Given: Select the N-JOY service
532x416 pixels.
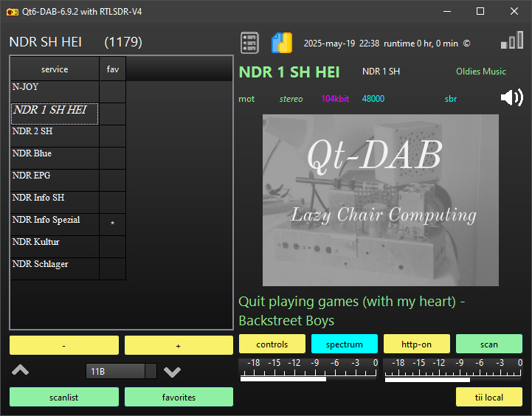Looking at the screenshot, I should pyautogui.click(x=55, y=91).
